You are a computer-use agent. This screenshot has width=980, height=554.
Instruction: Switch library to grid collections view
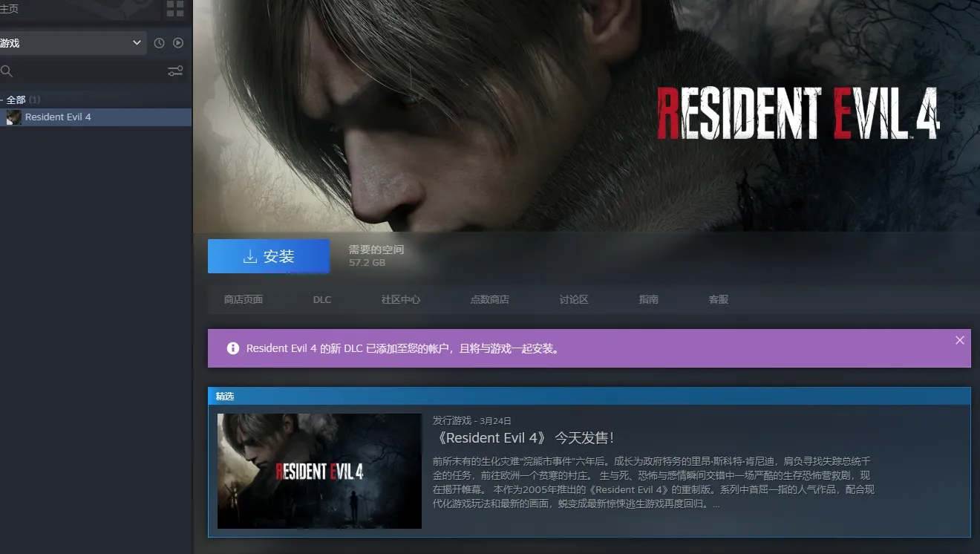coord(175,9)
